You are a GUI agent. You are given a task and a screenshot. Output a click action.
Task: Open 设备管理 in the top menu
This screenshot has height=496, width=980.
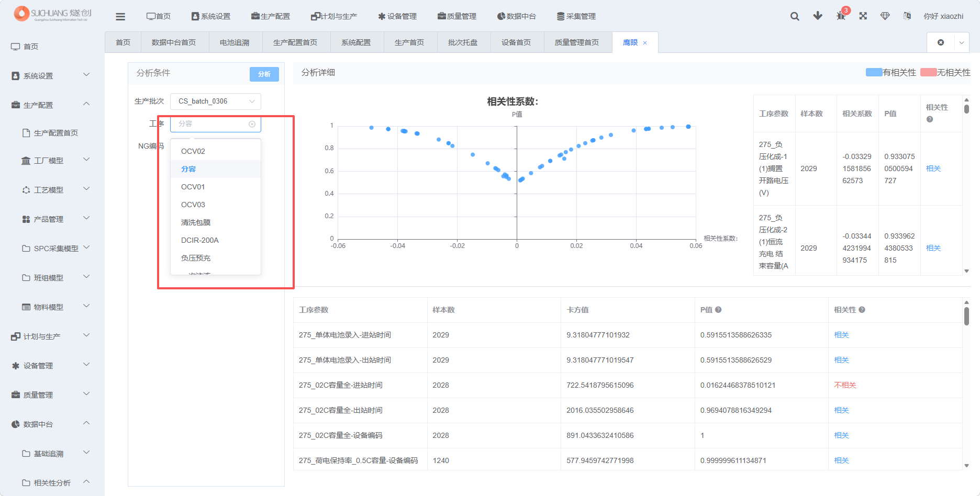click(x=397, y=16)
